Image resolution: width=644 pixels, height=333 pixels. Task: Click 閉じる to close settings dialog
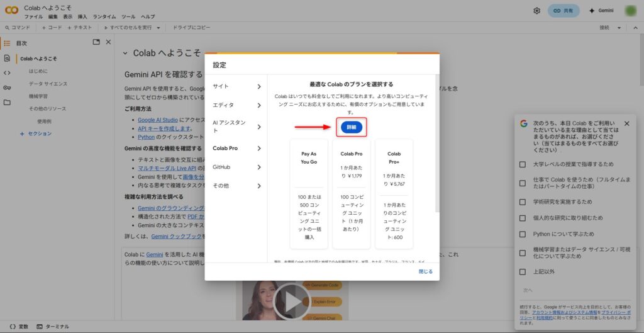[x=426, y=272]
